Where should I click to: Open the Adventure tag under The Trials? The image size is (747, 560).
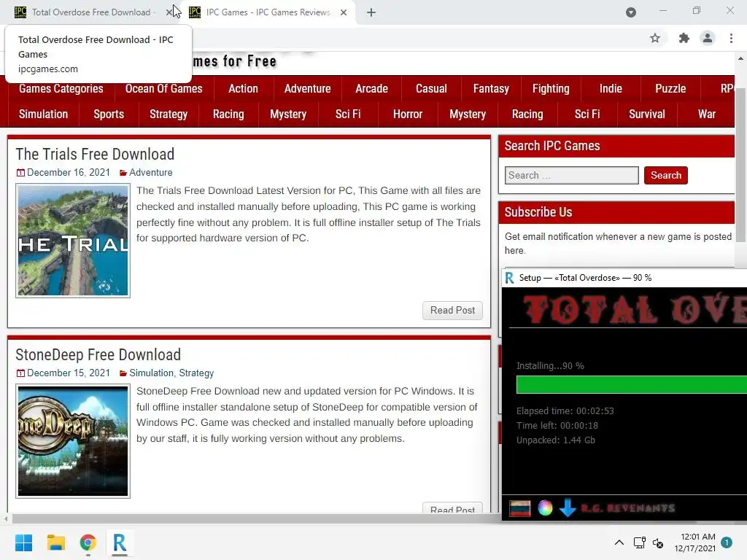150,172
